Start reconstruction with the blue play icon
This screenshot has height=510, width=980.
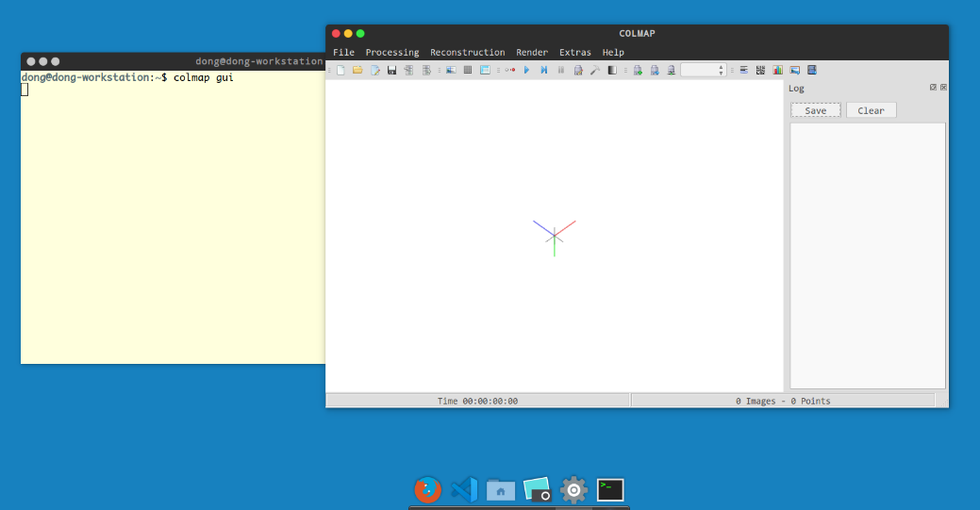[527, 70]
